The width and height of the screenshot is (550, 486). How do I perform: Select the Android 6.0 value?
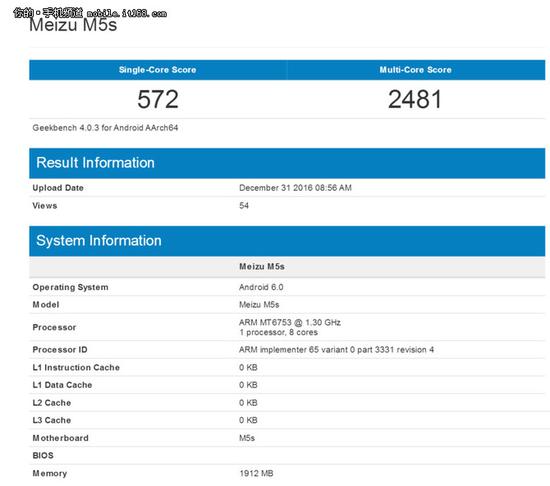pyautogui.click(x=261, y=287)
